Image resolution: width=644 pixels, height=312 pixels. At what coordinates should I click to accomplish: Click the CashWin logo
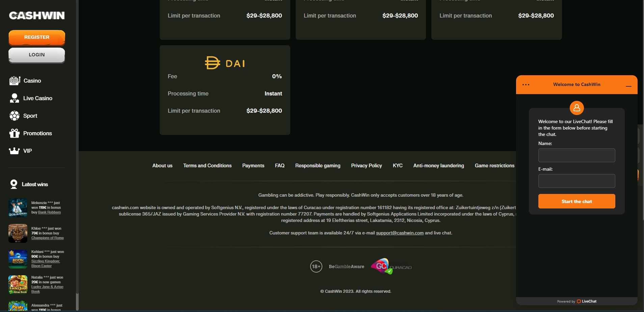(37, 16)
